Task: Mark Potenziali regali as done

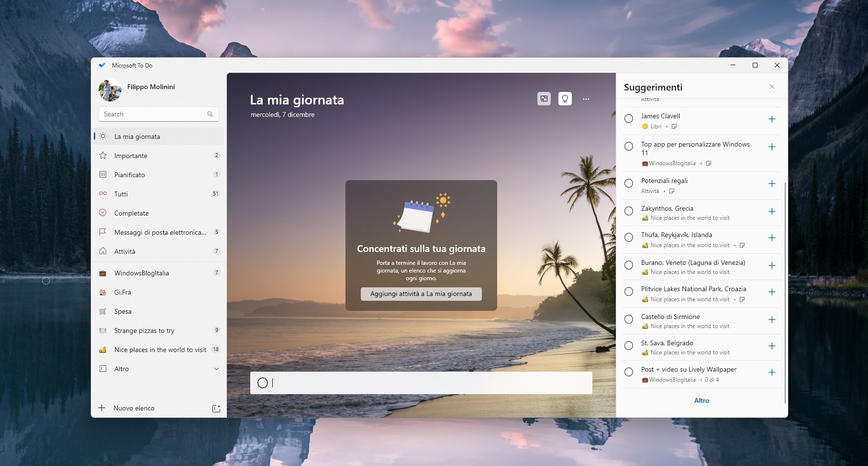Action: pyautogui.click(x=629, y=183)
